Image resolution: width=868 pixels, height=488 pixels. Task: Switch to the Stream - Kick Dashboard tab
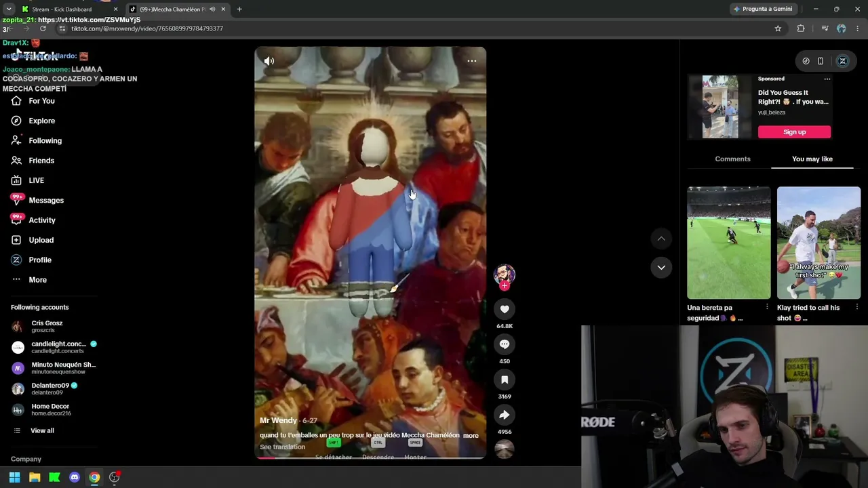pyautogui.click(x=68, y=9)
